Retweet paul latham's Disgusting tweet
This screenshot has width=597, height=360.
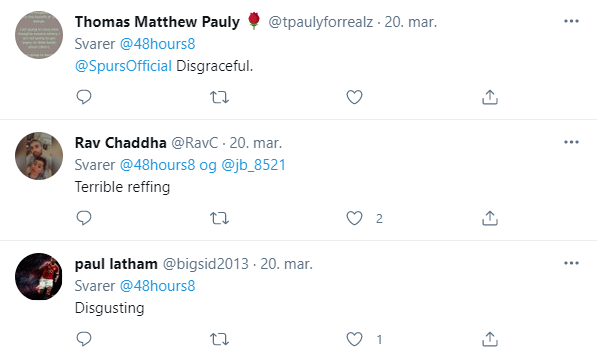click(x=219, y=339)
